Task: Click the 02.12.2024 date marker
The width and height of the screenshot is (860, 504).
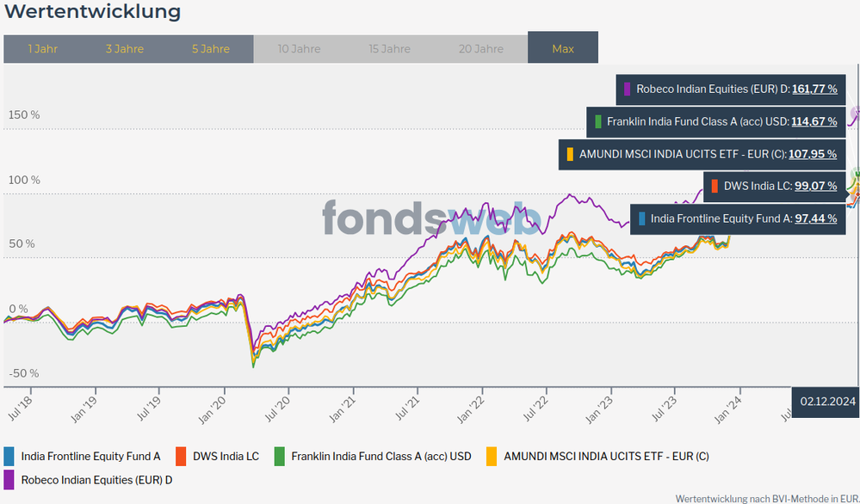Action: 826,401
